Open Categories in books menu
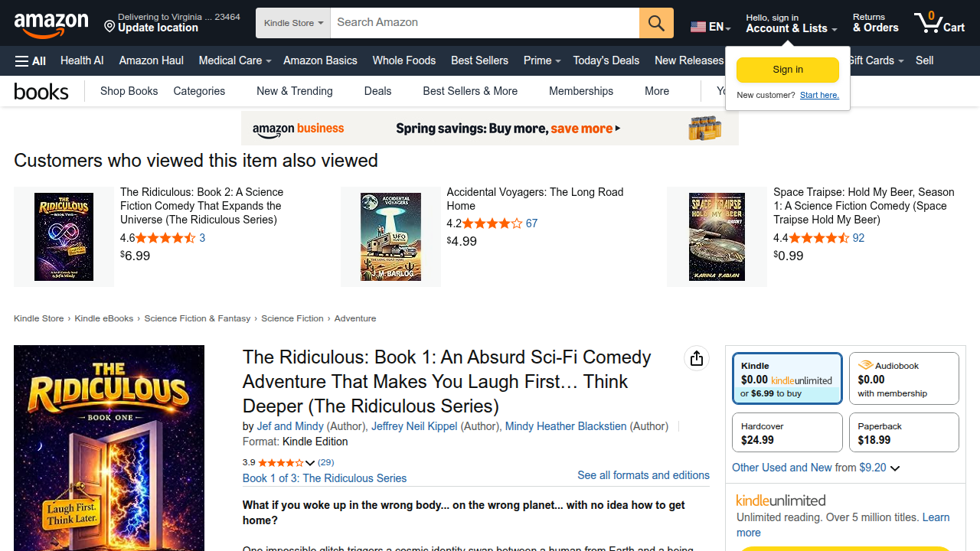980x551 pixels. pos(199,91)
